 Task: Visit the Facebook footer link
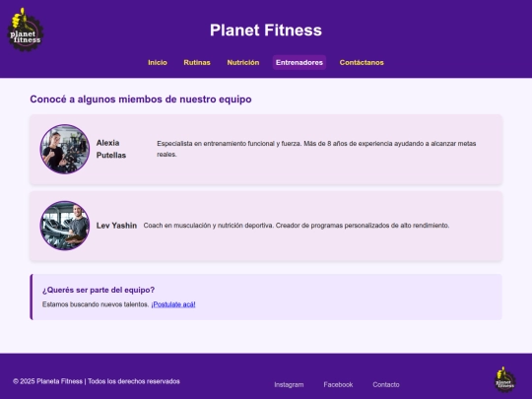pos(338,385)
